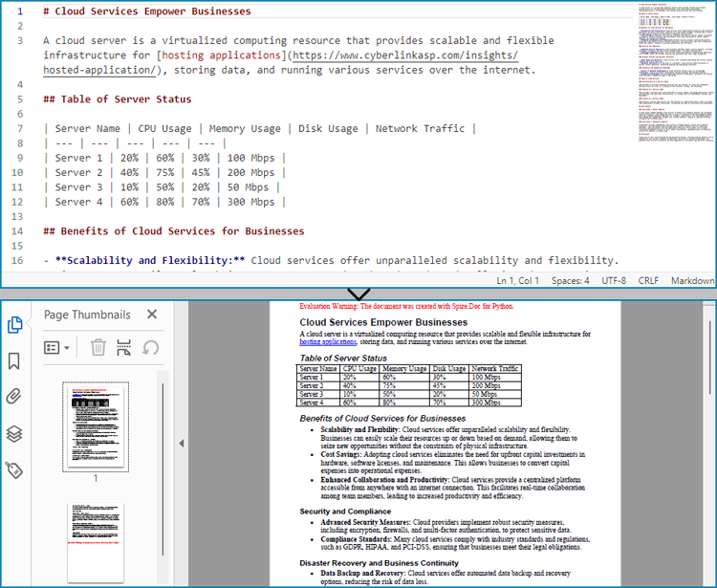Open the thumbnails options dropdown
Screen dimensions: 717x588
coord(56,348)
